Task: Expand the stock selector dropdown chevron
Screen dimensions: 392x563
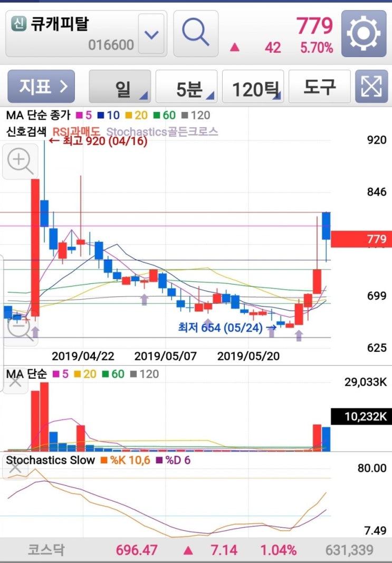Action: (151, 34)
